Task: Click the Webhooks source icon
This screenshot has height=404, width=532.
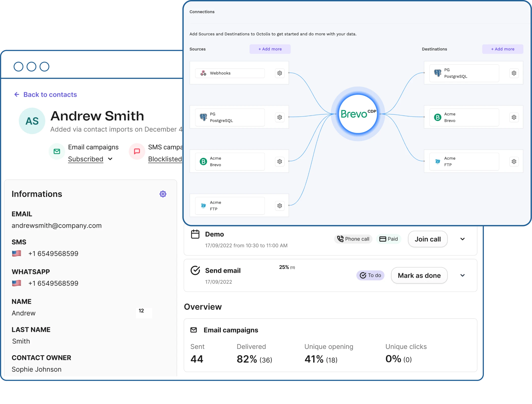Action: [203, 73]
